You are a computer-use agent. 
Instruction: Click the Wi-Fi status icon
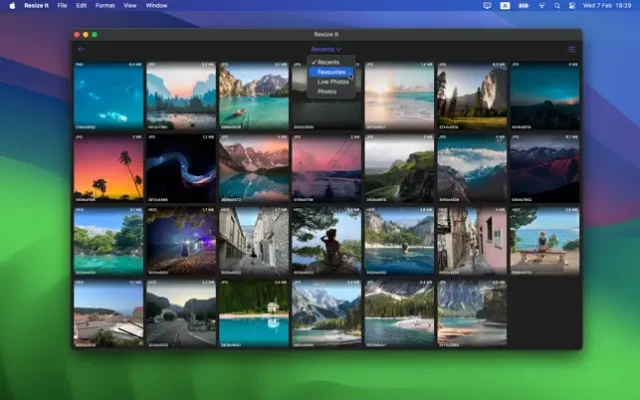(541, 5)
